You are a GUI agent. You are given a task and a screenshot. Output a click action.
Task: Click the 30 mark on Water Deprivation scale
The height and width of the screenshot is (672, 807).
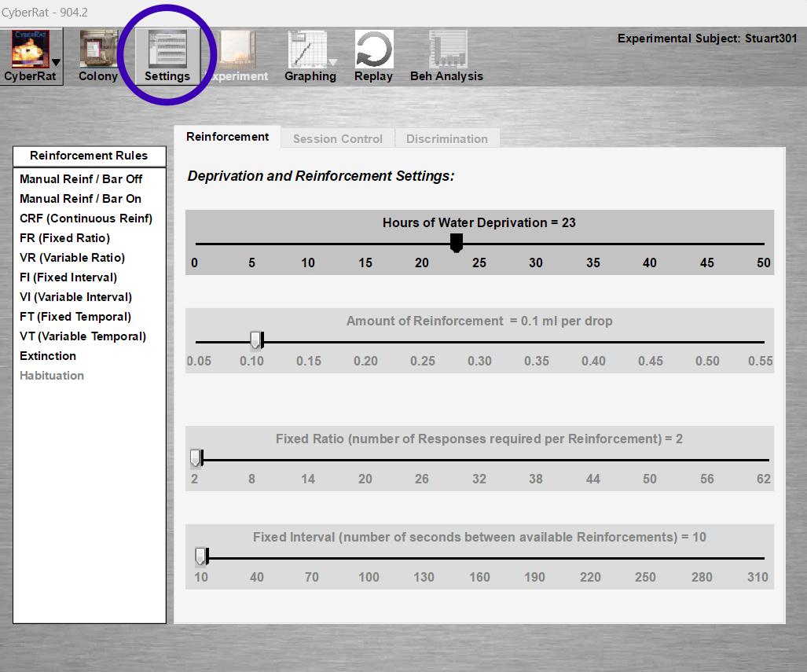click(536, 263)
